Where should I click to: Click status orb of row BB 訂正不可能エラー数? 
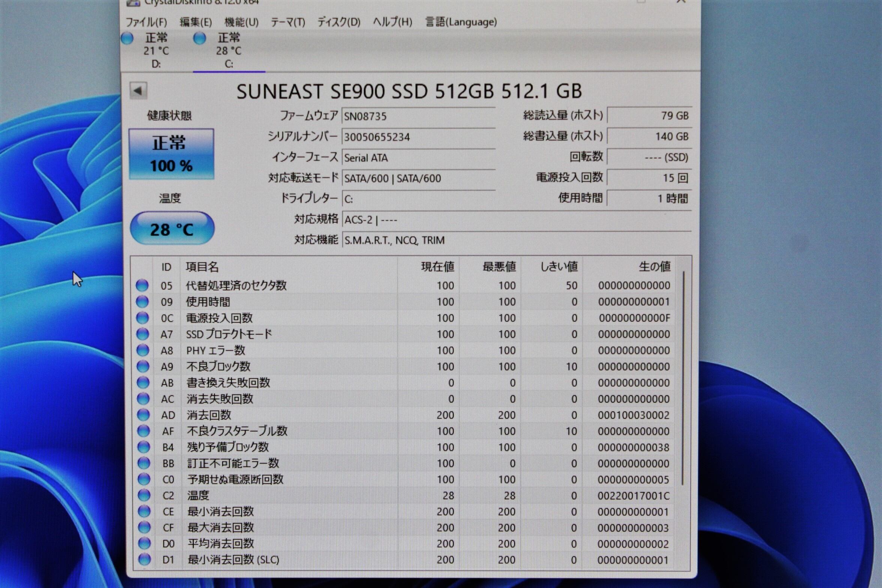pyautogui.click(x=144, y=463)
